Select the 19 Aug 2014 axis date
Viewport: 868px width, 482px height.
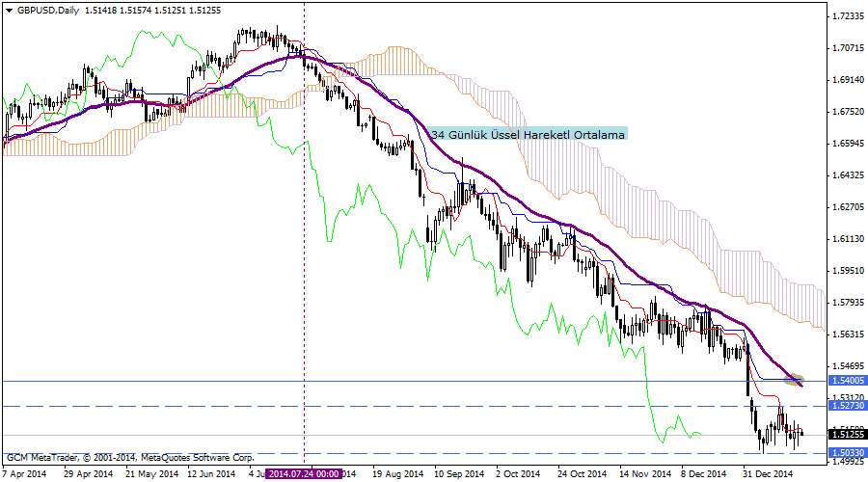[397, 474]
